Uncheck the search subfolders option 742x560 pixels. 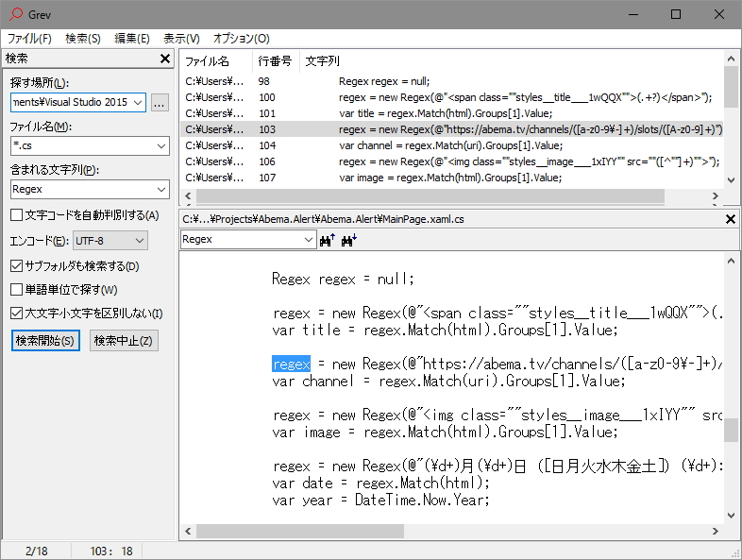tap(17, 266)
